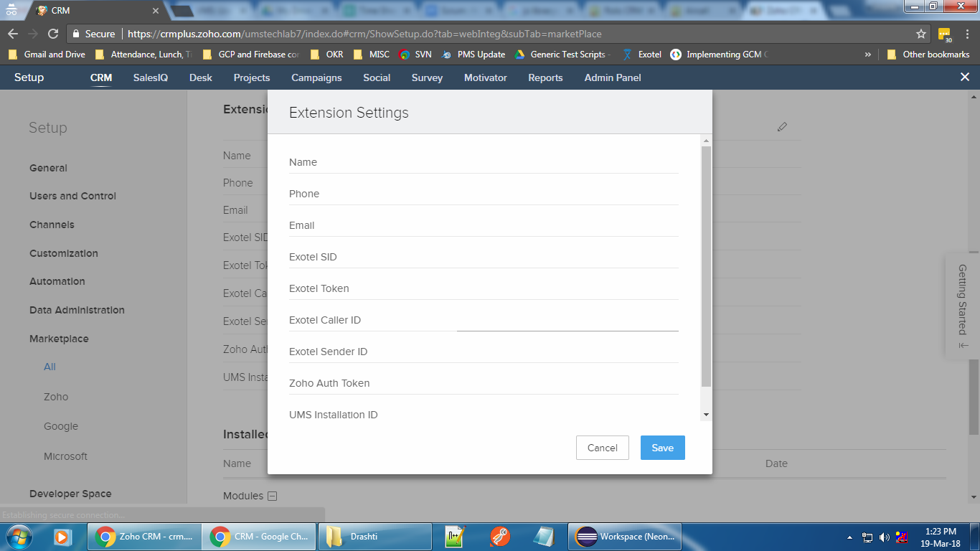
Task: Open the Implementing GCM bookmark
Action: click(719, 55)
